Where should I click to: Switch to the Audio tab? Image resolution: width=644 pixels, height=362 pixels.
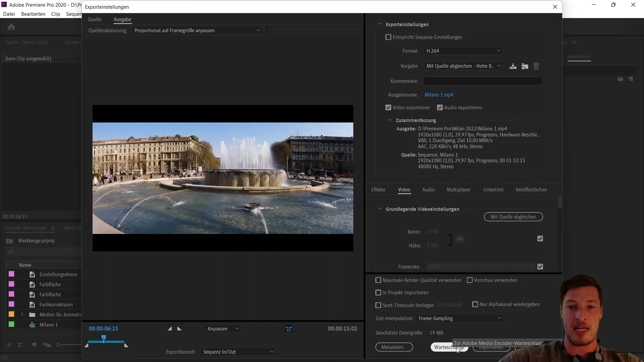428,190
